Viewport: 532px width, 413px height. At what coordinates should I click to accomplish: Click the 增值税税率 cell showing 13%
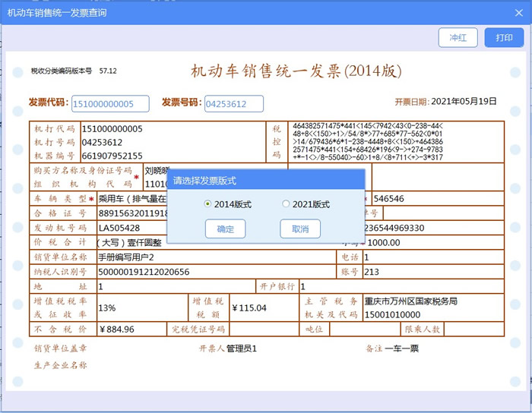[107, 307]
